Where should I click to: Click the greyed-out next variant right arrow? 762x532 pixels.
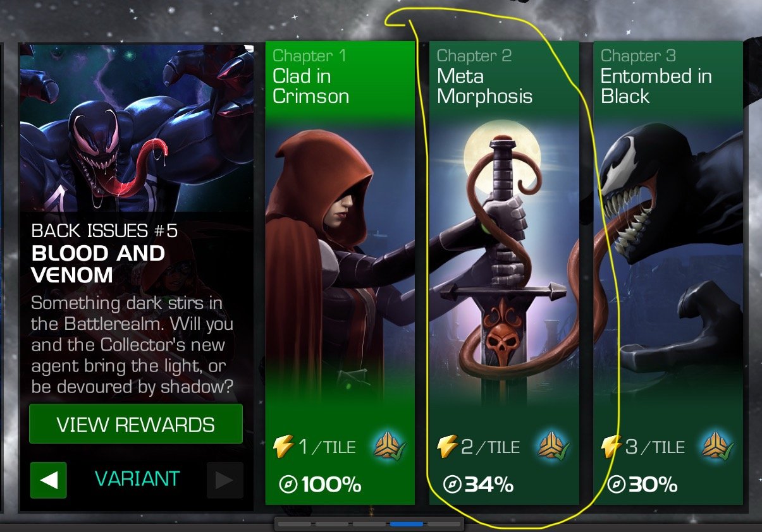point(224,480)
